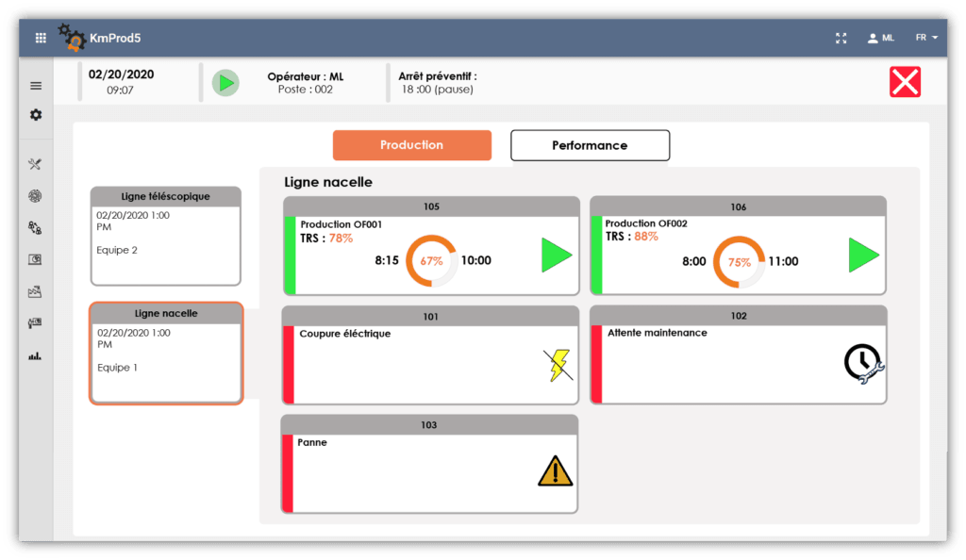Screen dimensions: 966x560
Task: Click the green play button near date
Action: [225, 82]
